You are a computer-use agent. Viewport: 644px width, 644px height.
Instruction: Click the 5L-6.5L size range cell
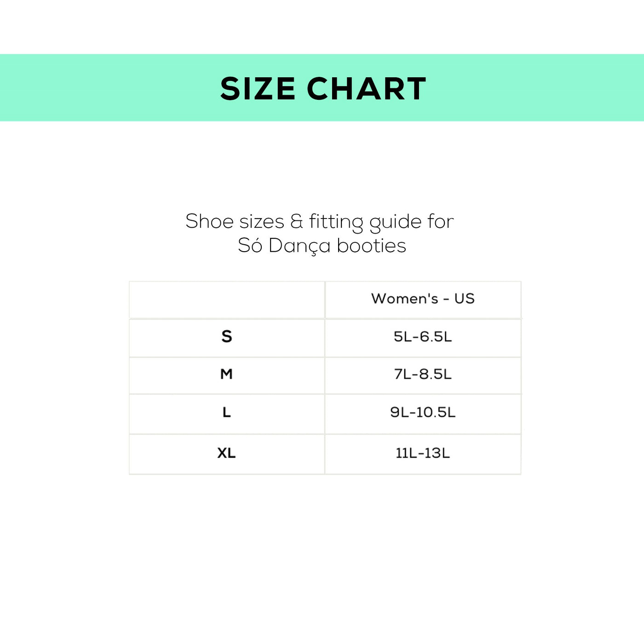(423, 337)
